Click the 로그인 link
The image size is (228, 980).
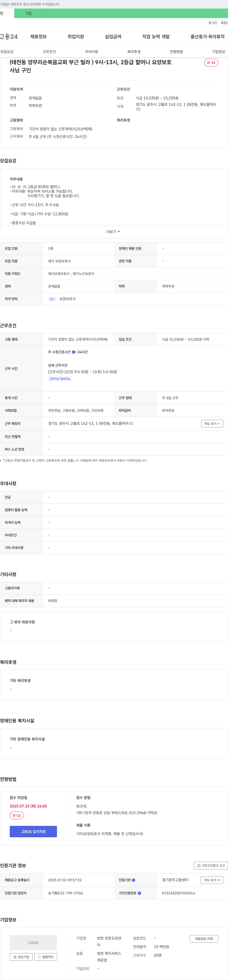coord(213,23)
